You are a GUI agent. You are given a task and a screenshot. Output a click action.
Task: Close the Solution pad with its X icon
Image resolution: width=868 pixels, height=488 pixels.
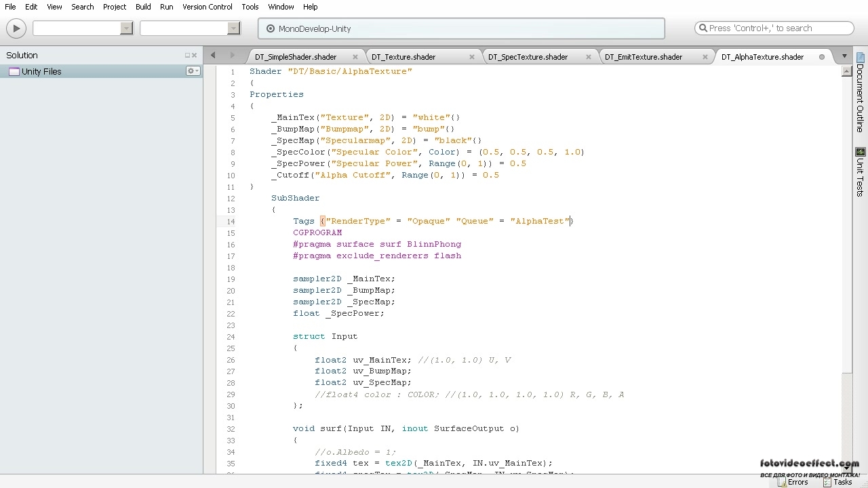195,56
